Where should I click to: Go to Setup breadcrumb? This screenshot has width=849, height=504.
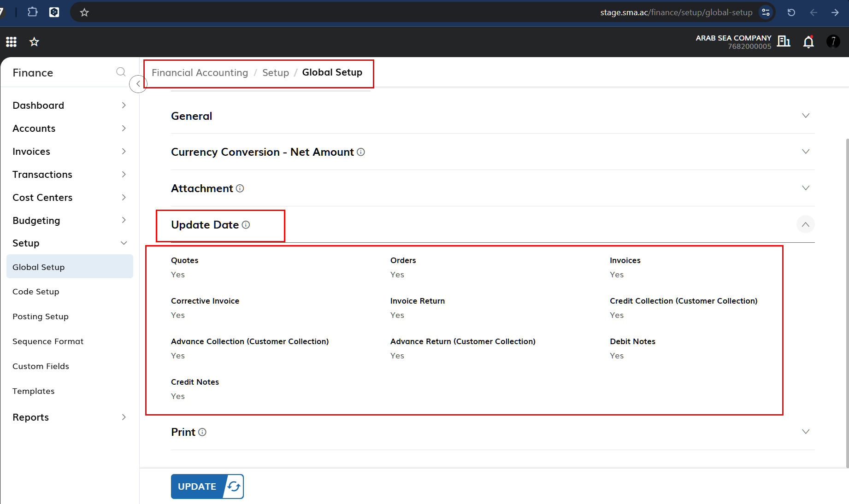pos(276,73)
